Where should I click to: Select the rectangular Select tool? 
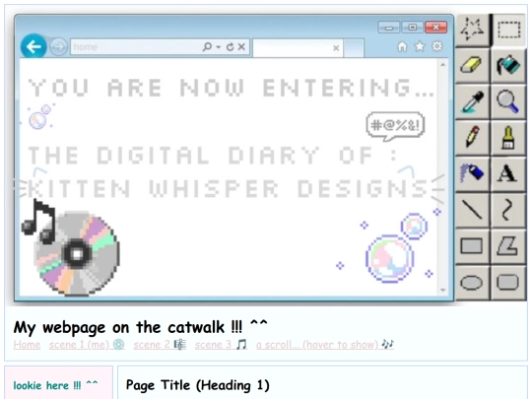[x=508, y=30]
